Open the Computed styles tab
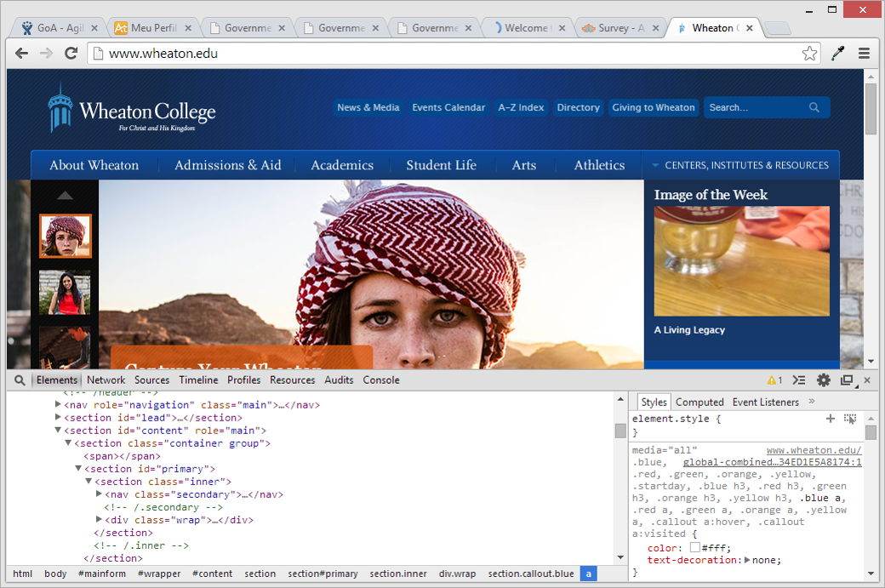The height and width of the screenshot is (588, 885). [699, 402]
